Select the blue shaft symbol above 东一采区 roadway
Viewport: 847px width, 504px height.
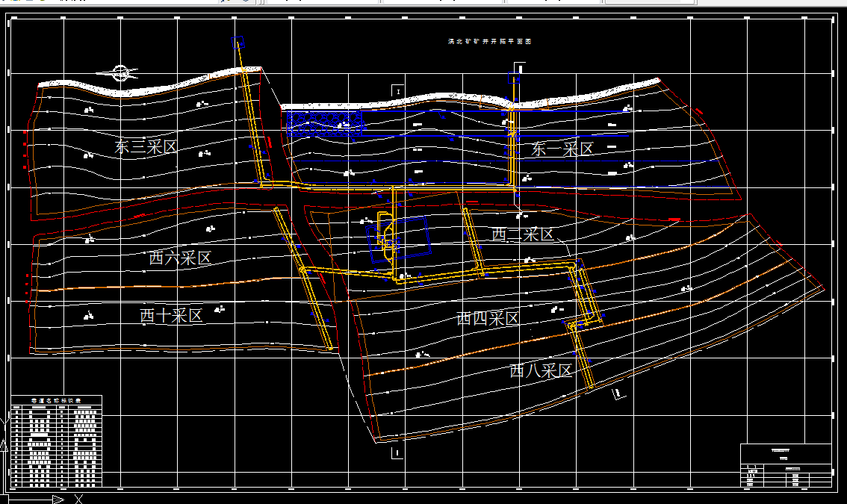click(x=514, y=78)
